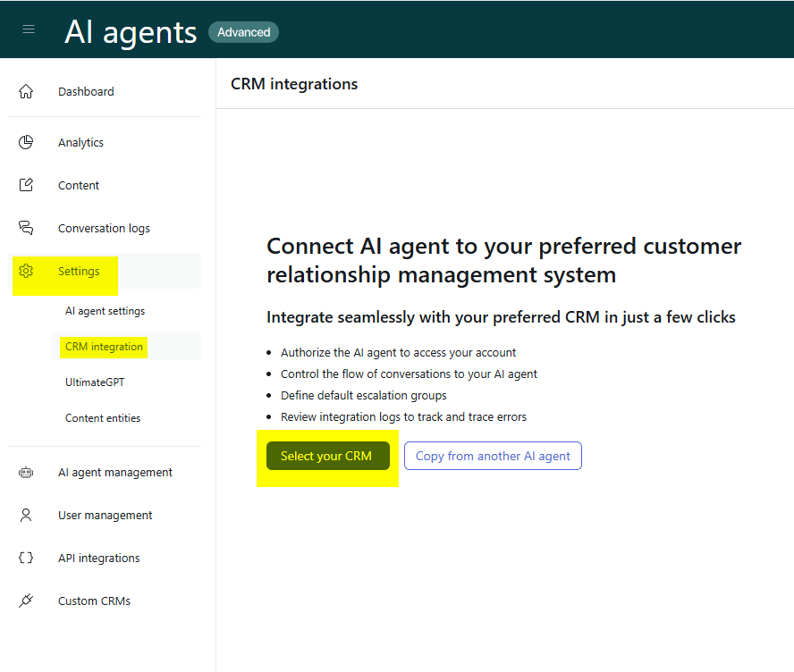Click the Select your CRM button
Viewport: 794px width, 672px height.
328,456
